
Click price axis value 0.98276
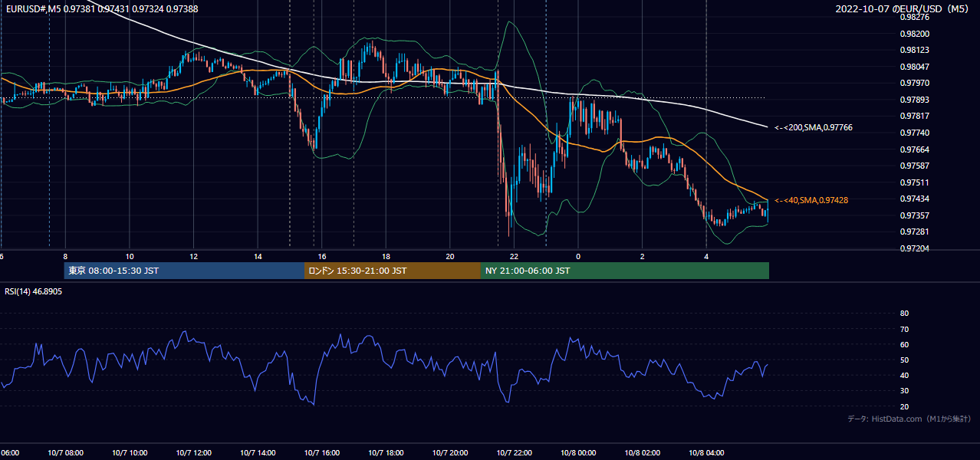(915, 16)
